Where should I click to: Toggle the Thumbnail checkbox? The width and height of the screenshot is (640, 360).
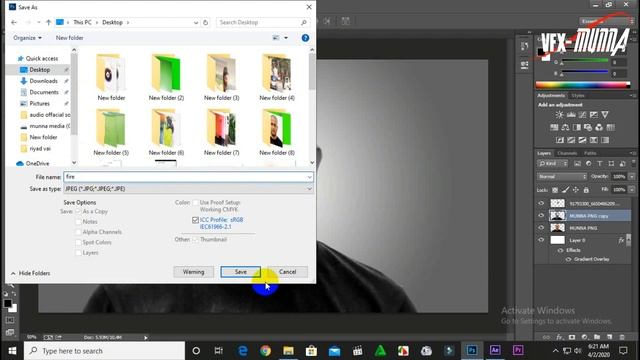click(x=195, y=240)
